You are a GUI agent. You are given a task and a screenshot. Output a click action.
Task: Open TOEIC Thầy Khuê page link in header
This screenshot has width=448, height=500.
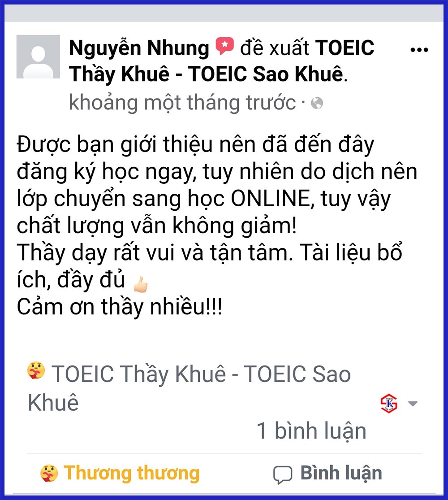[x=221, y=61]
